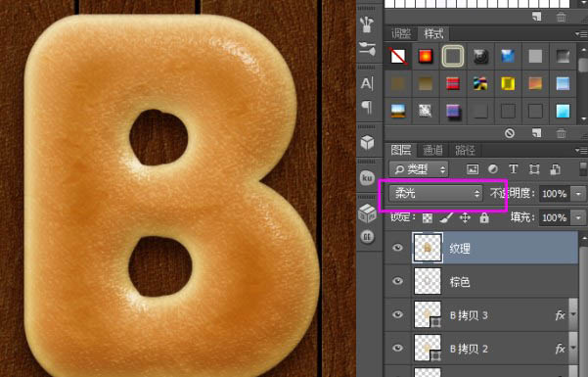Hide the 棕色 layer via eye icon

(397, 281)
